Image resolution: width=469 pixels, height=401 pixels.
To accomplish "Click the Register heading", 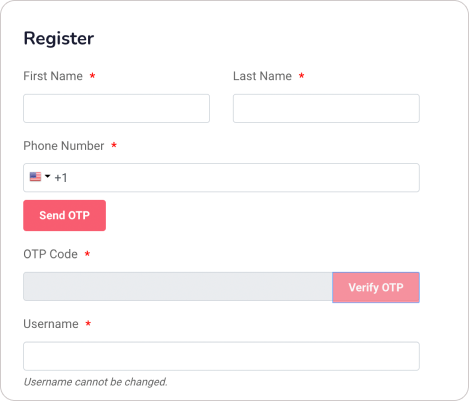I will (x=59, y=39).
